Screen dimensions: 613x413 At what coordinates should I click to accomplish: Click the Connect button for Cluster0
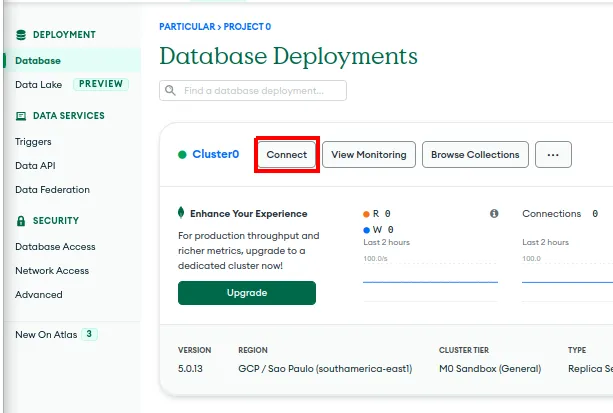pyautogui.click(x=287, y=154)
